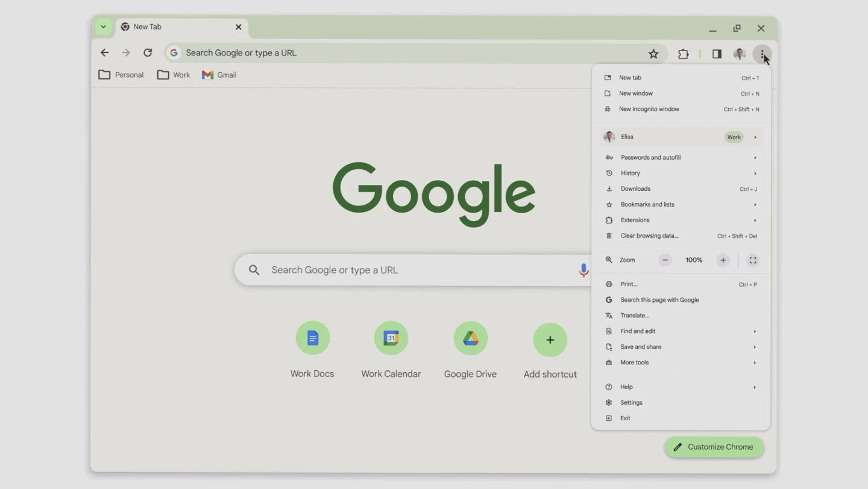Screen dimensions: 868x489
Task: Increase zoom level with plus button
Action: click(x=723, y=260)
